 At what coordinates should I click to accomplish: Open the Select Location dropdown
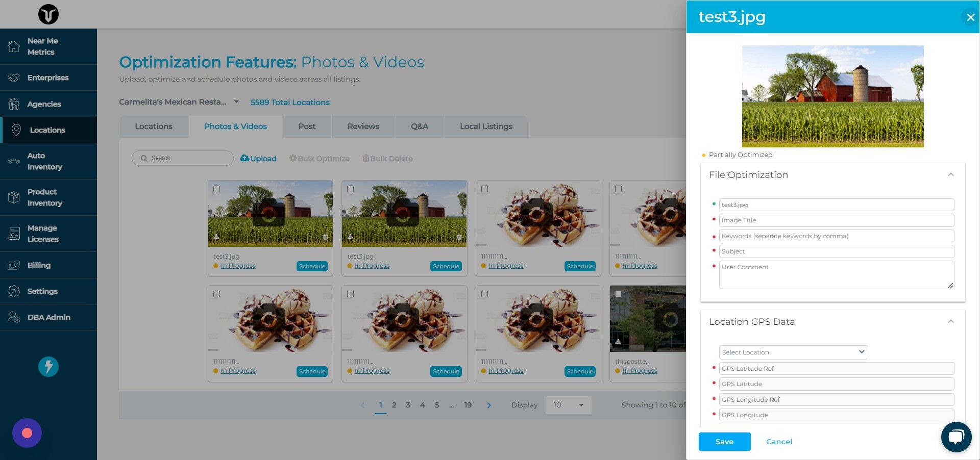click(793, 352)
